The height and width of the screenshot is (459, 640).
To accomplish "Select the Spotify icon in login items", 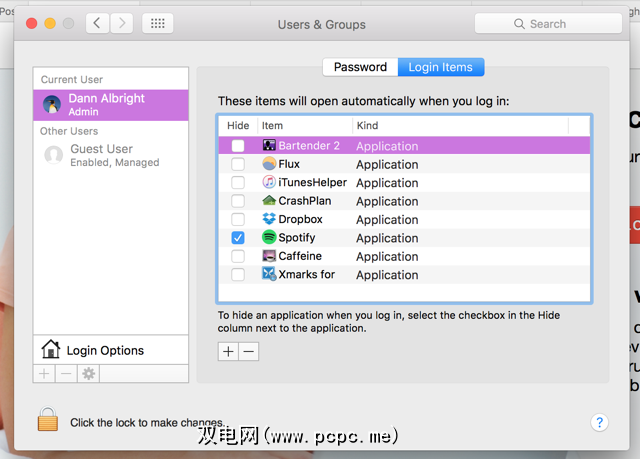I will (269, 238).
